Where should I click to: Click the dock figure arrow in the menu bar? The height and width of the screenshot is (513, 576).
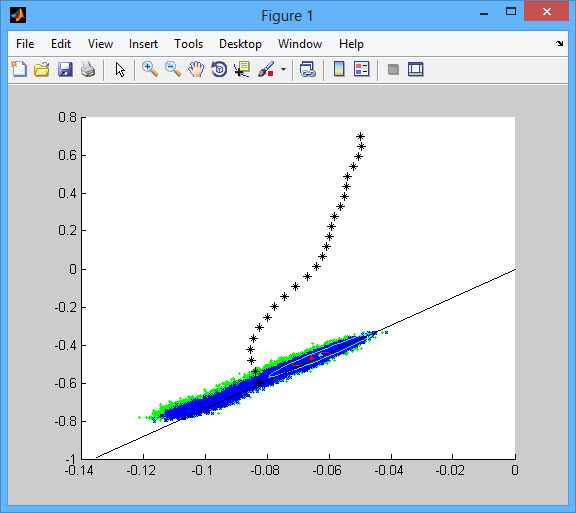(x=559, y=43)
